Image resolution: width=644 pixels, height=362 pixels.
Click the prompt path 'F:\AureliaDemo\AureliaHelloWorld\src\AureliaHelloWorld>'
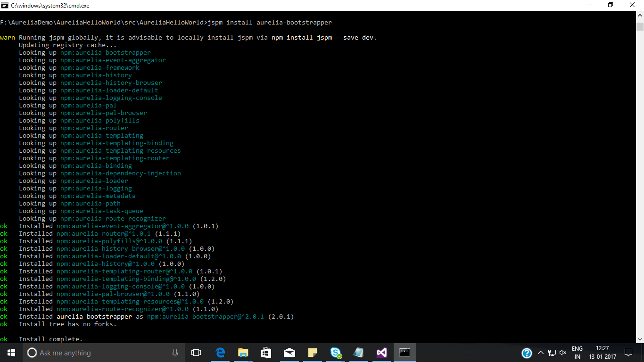(104, 23)
